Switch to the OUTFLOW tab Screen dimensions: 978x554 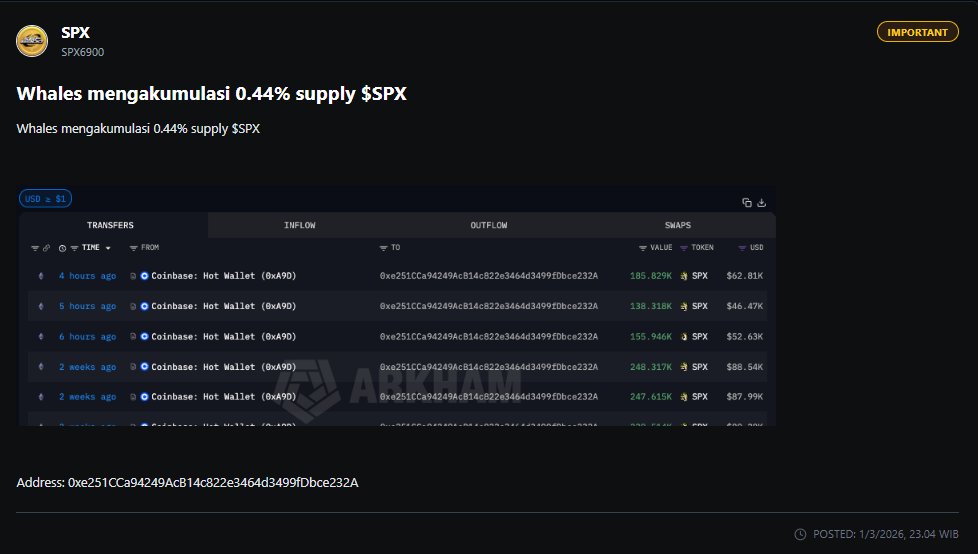point(488,225)
